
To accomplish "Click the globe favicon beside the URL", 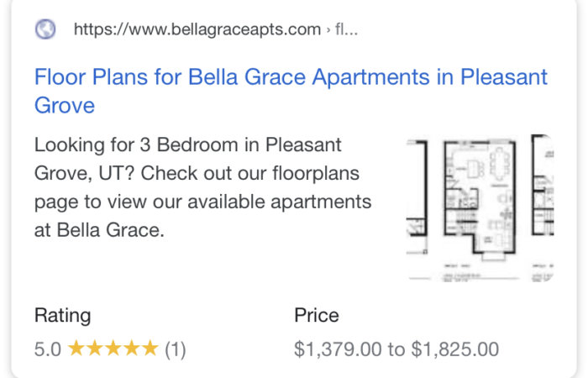I will pos(45,29).
